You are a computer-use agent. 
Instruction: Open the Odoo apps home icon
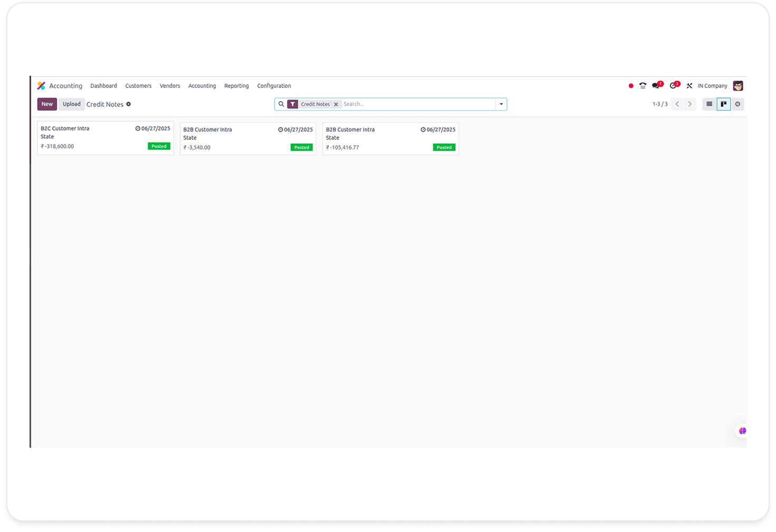[x=41, y=86]
